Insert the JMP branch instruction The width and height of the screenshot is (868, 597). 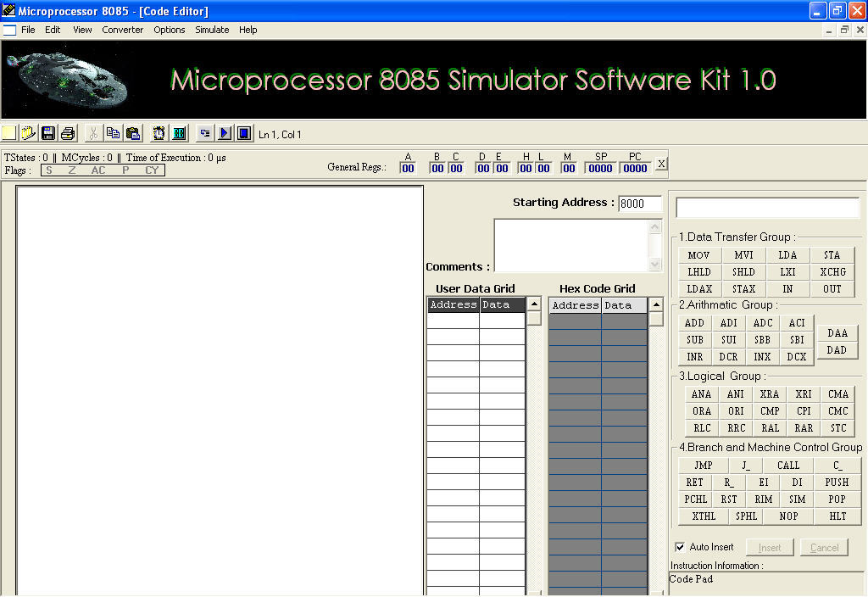pos(703,466)
